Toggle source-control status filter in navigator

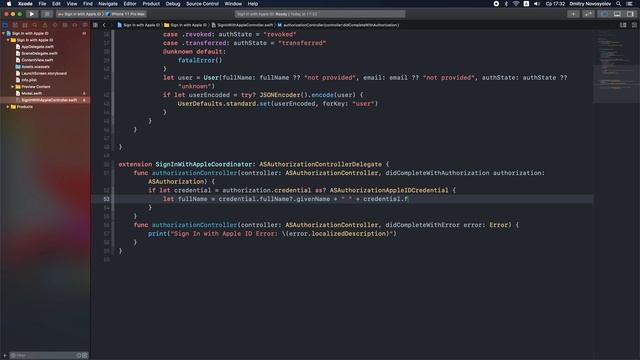[85, 356]
